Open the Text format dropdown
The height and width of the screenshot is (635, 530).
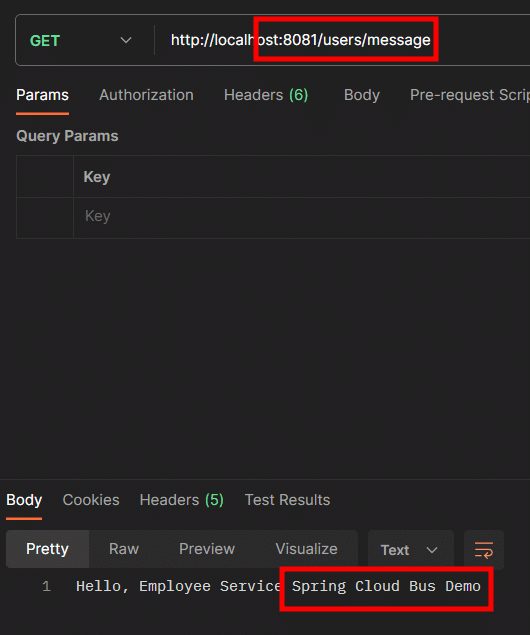click(x=411, y=550)
